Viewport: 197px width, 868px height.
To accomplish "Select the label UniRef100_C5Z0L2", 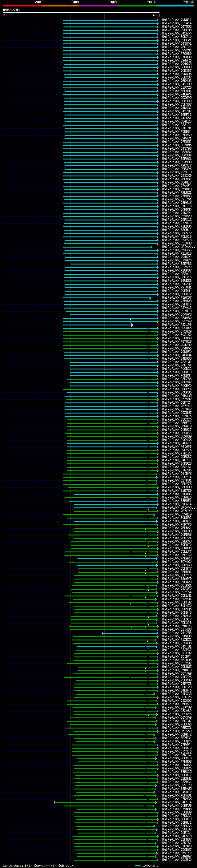I will [176, 274].
